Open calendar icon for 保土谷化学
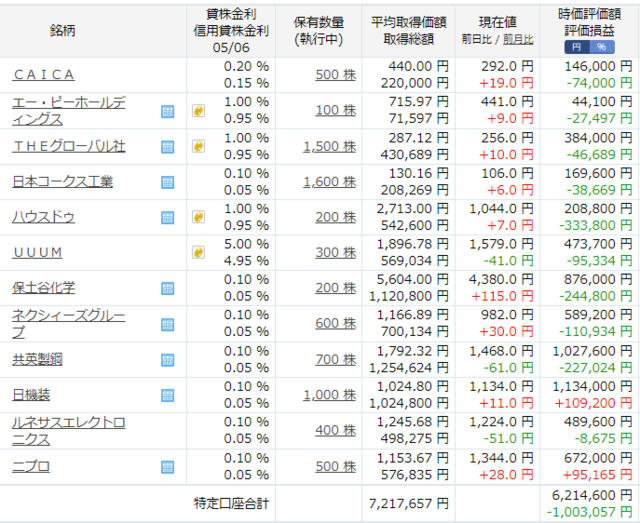 point(167,288)
